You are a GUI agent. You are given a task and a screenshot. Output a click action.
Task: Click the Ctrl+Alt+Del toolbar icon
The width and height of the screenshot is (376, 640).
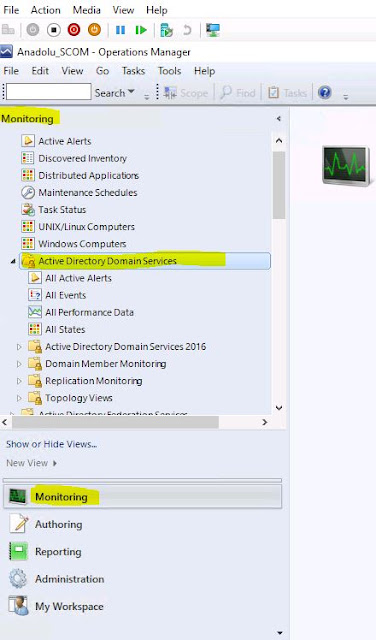pyautogui.click(x=8, y=30)
